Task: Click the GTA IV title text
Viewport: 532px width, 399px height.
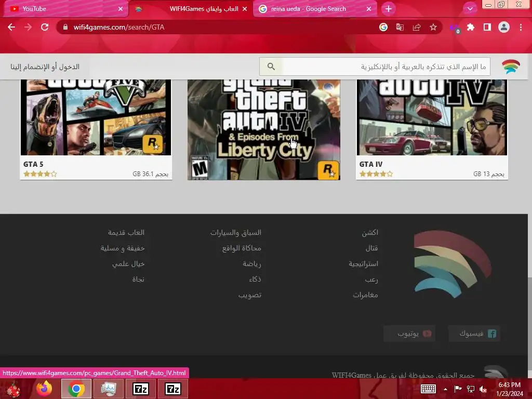Action: click(371, 164)
